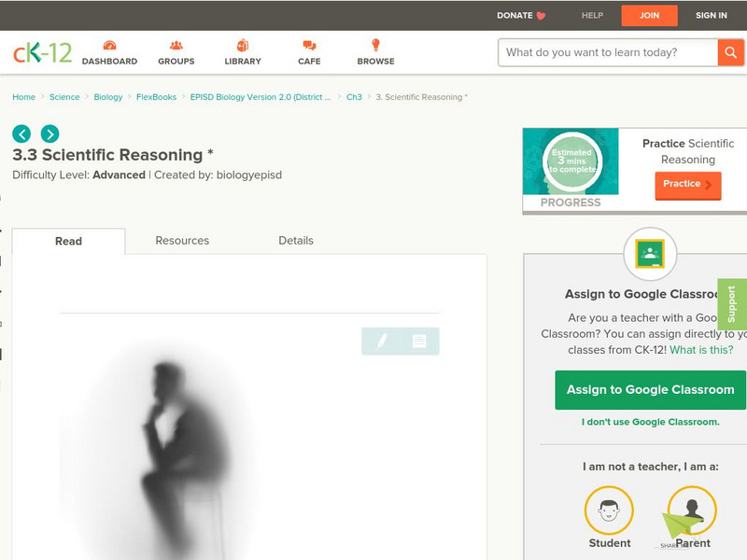Switch to the Read tab
The width and height of the screenshot is (747, 560).
click(x=68, y=241)
